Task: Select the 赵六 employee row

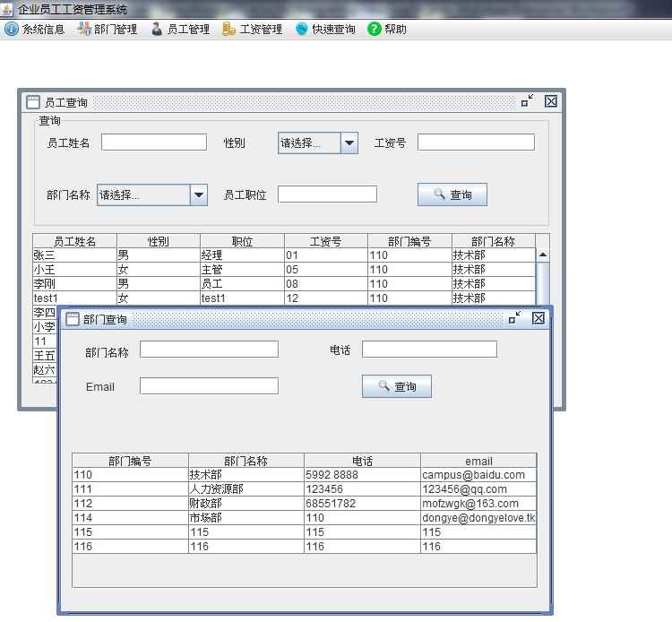Action: coord(45,369)
